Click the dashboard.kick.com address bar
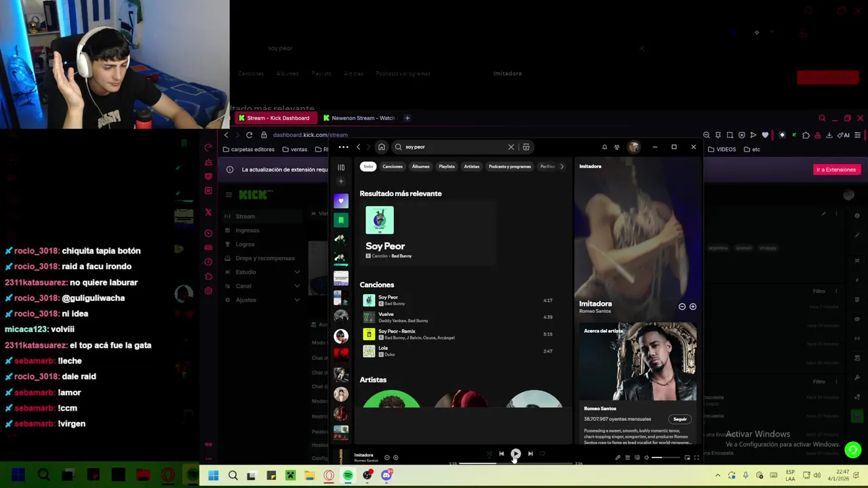This screenshot has width=868, height=488. coord(310,135)
